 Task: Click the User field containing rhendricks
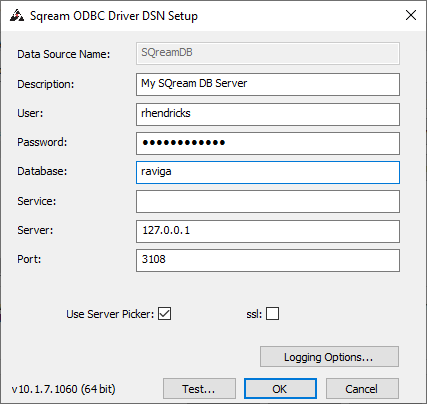click(x=268, y=114)
